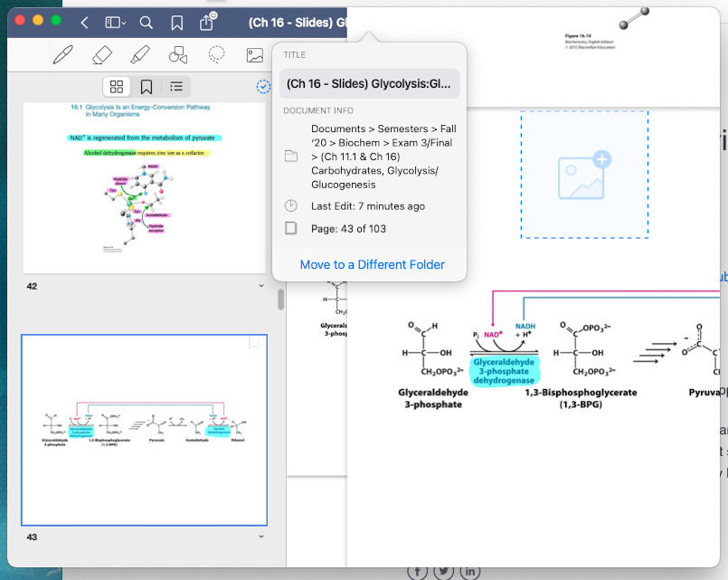Select the Lasso tool
728x580 pixels.
[x=216, y=54]
